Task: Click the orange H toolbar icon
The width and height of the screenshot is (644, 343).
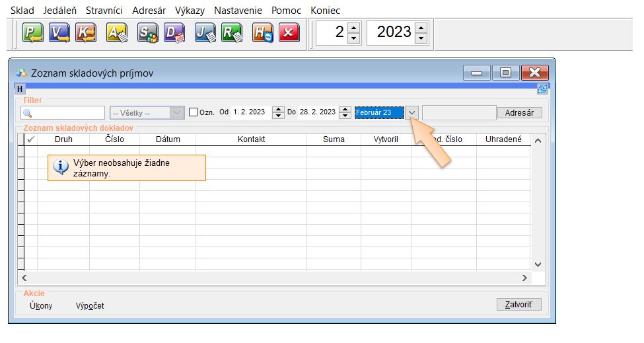Action: click(x=262, y=32)
